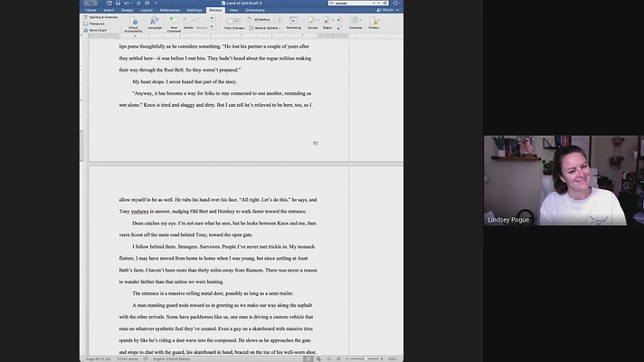This screenshot has width=644, height=362.
Task: Open Word Count in Review ribbon
Action: (x=95, y=31)
